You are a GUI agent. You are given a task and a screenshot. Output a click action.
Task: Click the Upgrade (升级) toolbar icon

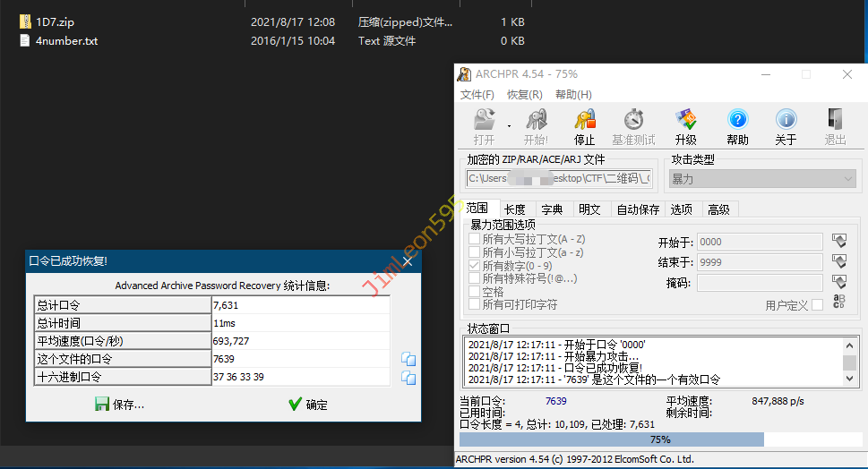(x=686, y=127)
